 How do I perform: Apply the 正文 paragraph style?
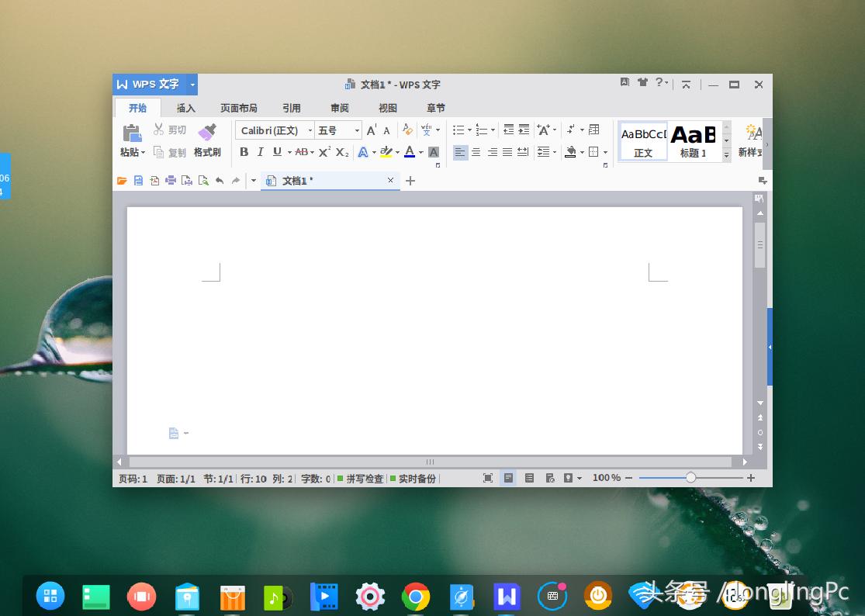click(x=642, y=140)
